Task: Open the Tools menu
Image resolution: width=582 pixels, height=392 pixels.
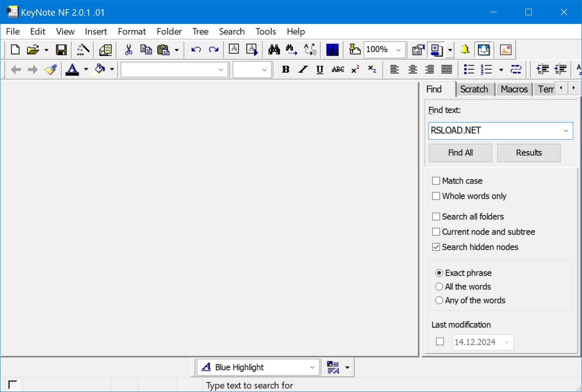Action: tap(266, 31)
